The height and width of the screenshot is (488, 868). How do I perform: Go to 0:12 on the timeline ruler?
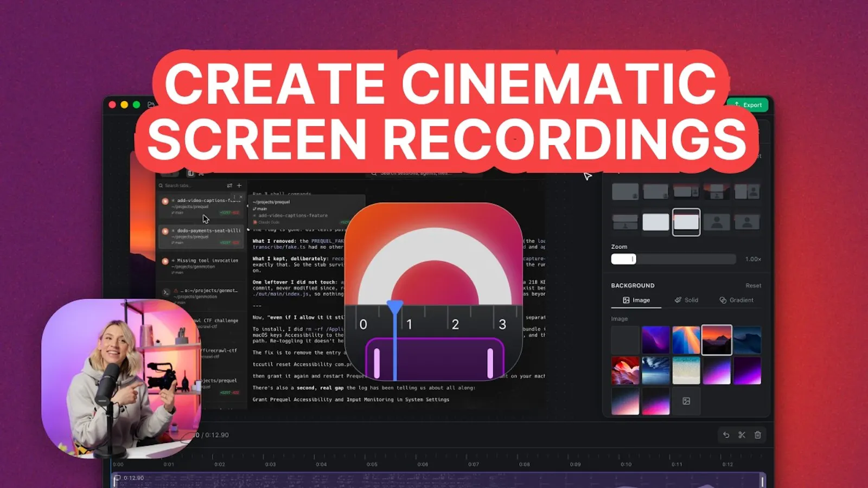click(727, 464)
